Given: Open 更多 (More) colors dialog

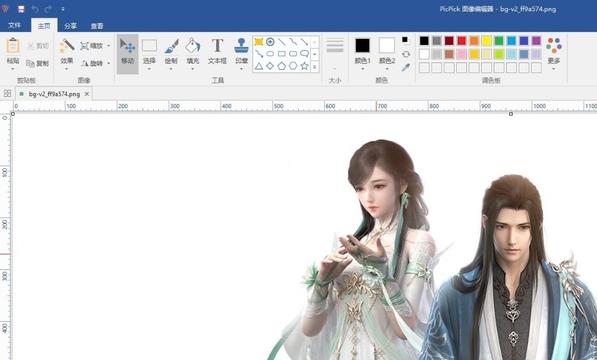Looking at the screenshot, I should (x=554, y=53).
